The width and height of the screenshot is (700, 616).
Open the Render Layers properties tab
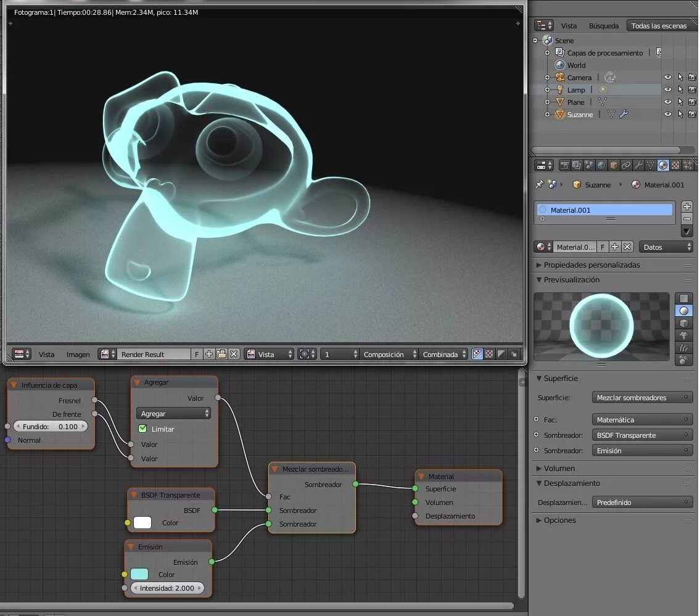tap(577, 166)
